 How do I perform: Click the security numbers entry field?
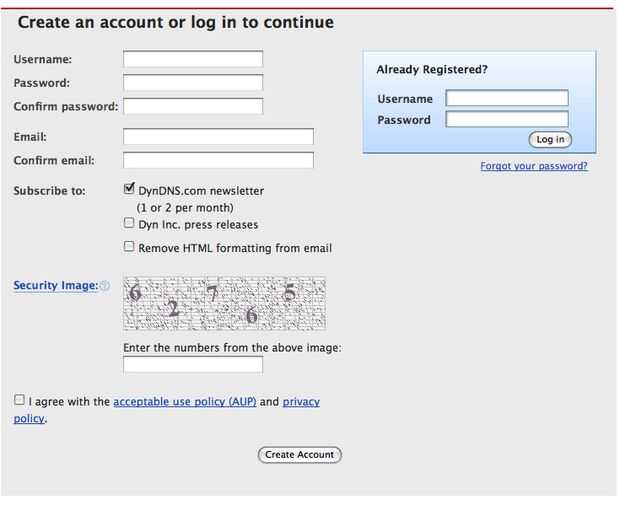tap(193, 365)
